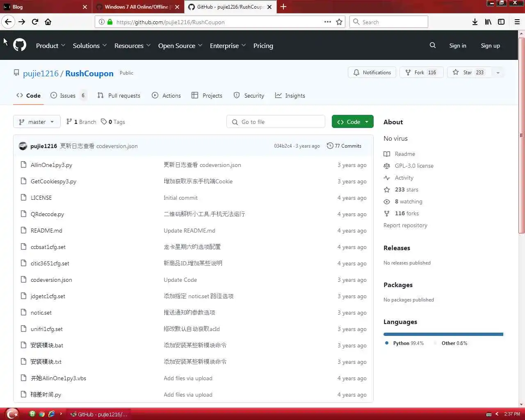
Task: Open the 77 Commits history
Action: (x=344, y=146)
